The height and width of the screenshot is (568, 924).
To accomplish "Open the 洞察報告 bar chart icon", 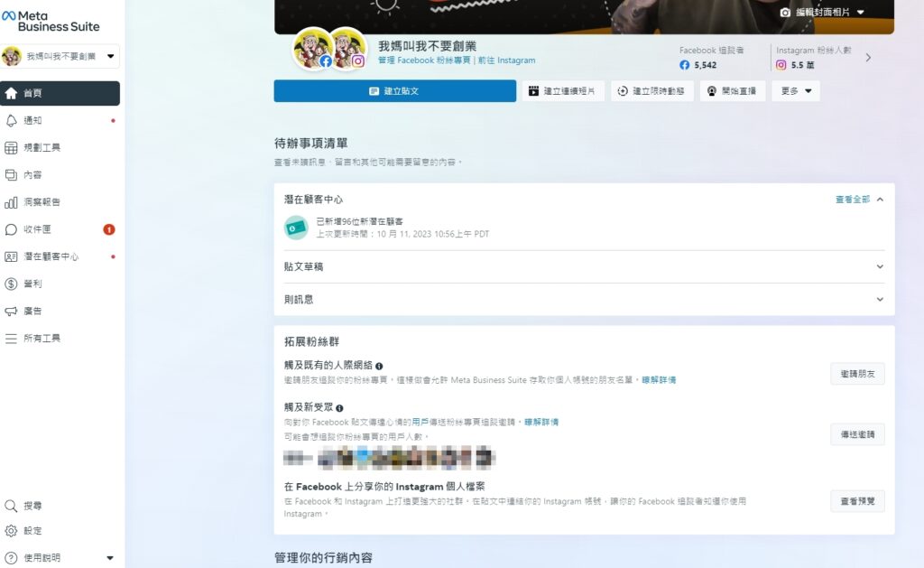I will (x=11, y=202).
